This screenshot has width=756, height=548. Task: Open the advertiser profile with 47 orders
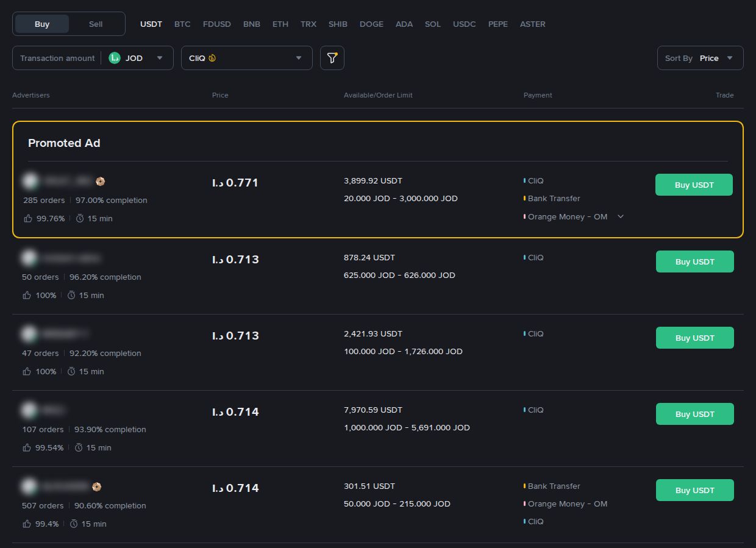pos(55,334)
